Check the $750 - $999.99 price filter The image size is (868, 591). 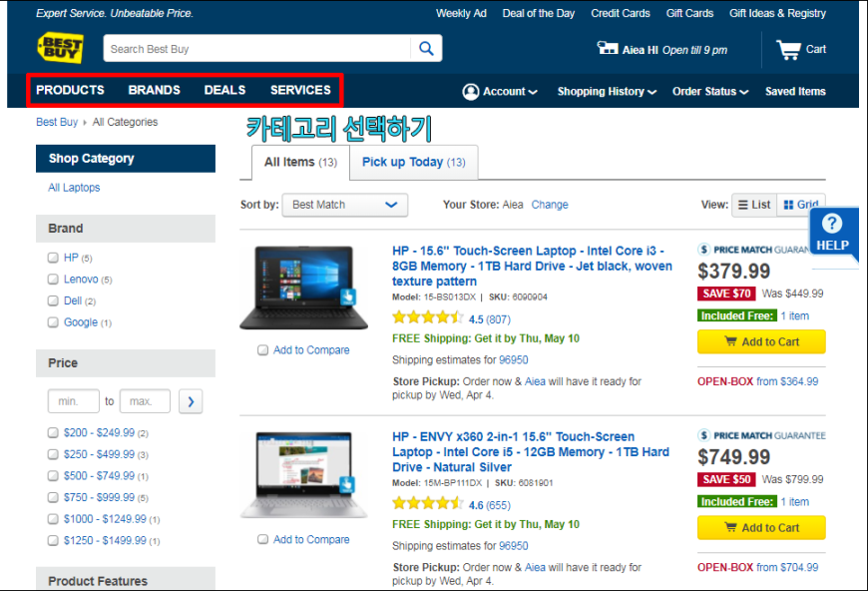[x=53, y=497]
